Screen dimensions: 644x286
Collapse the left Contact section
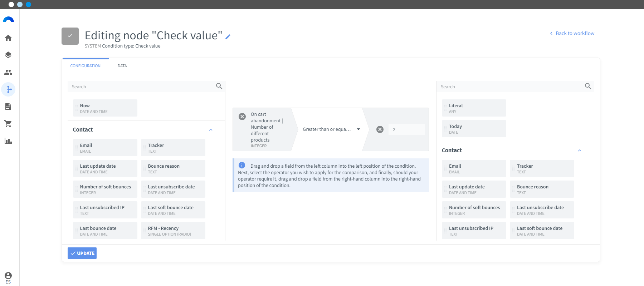pyautogui.click(x=211, y=130)
